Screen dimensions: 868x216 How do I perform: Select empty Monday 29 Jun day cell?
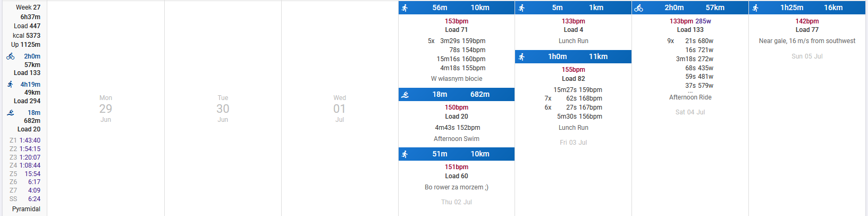106,109
